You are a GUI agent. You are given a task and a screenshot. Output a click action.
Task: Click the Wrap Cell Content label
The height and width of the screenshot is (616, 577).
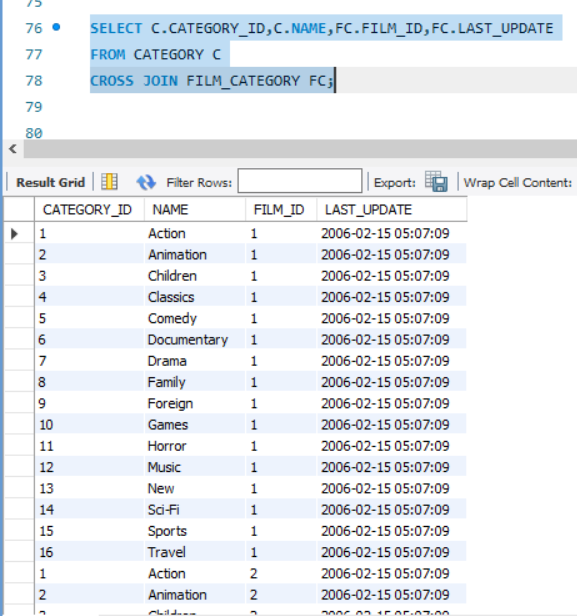coord(518,183)
